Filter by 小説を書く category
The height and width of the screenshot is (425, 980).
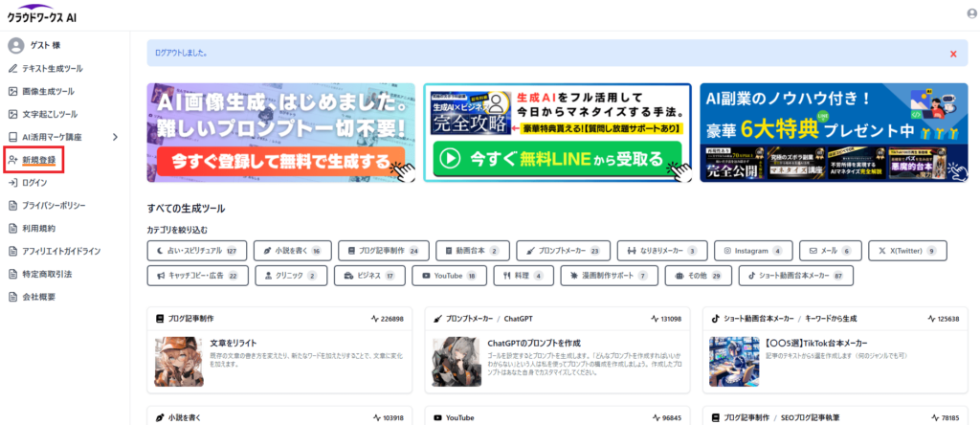(x=293, y=251)
